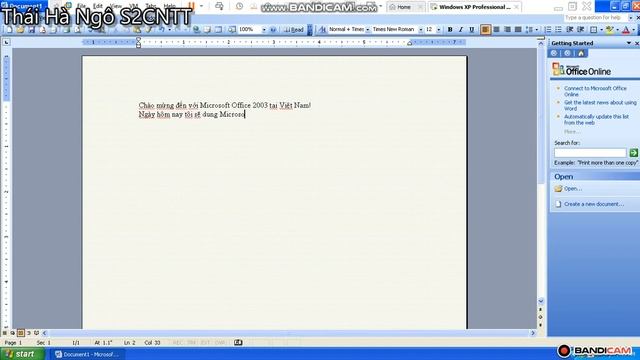
Task: Toggle the Numbering list button
Action: pos(548,30)
